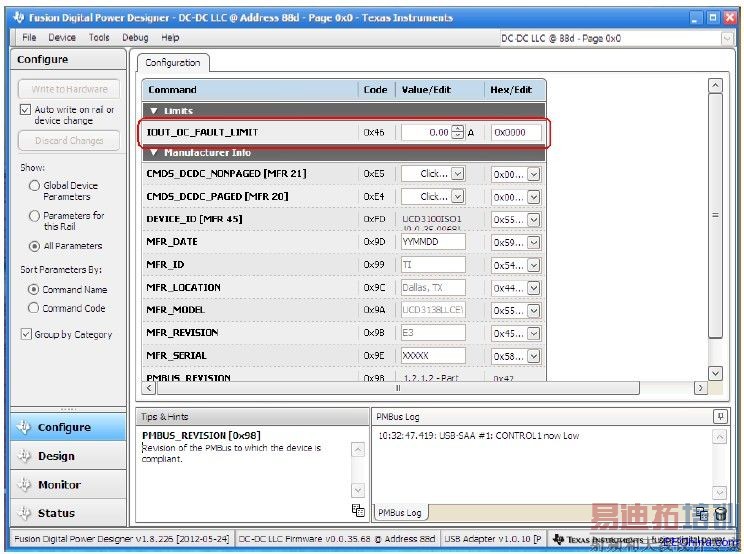Viewport: 744px width, 554px height.
Task: Open MFR_SERIAL hex dropdown
Action: click(534, 356)
